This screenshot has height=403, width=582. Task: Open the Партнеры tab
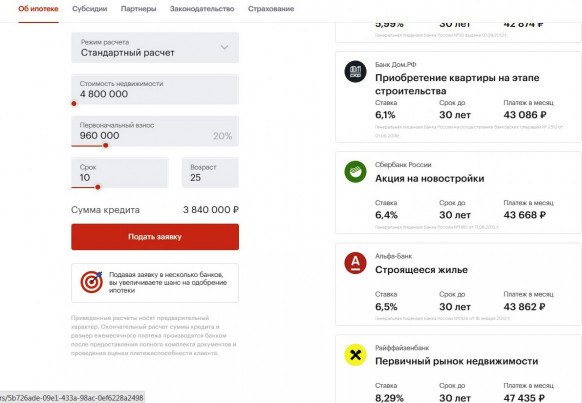pos(138,9)
